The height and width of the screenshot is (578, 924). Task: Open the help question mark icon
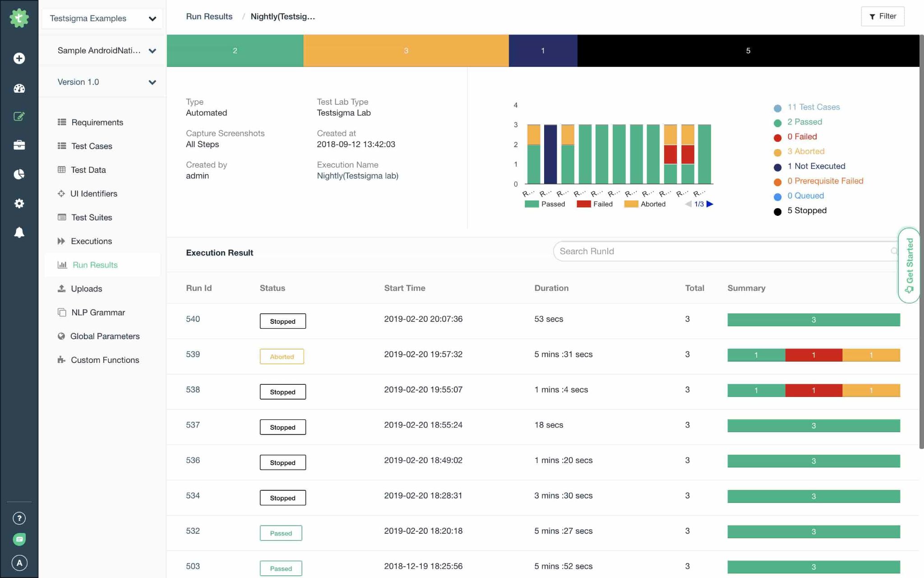coord(19,518)
